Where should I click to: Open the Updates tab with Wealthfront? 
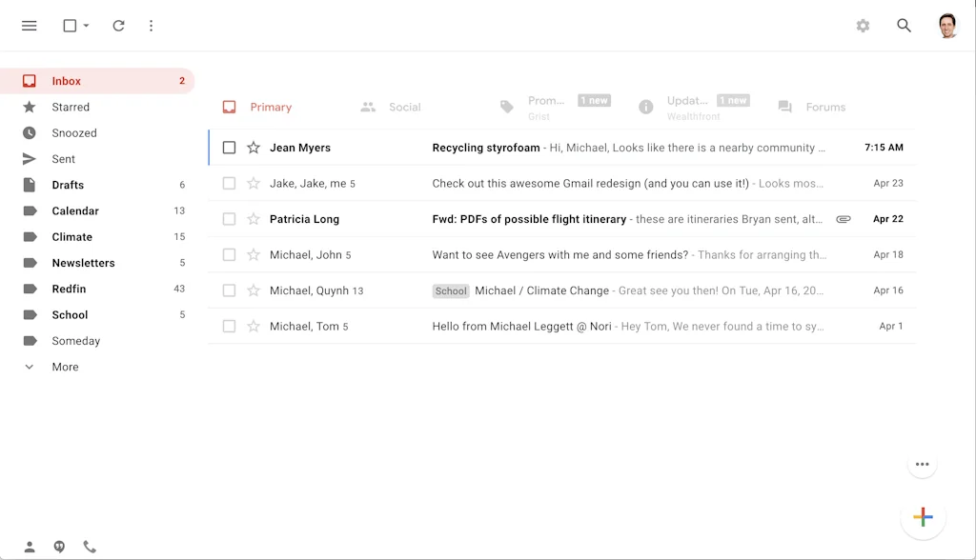click(x=688, y=107)
